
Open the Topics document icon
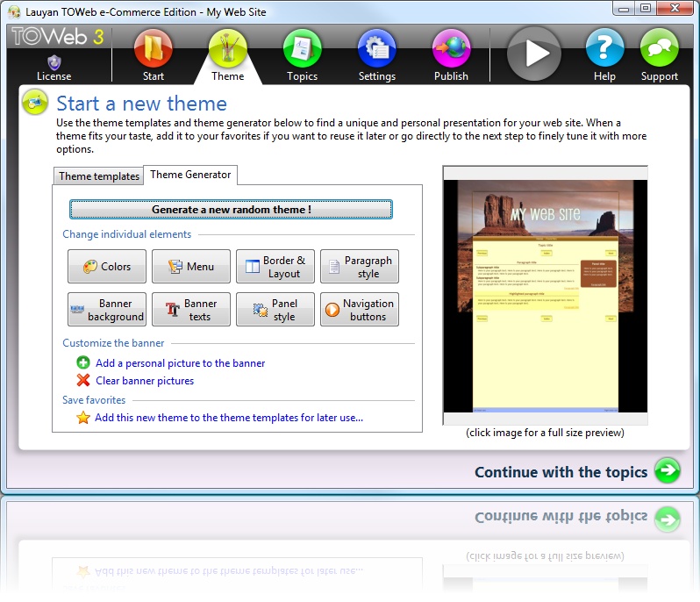coord(303,48)
